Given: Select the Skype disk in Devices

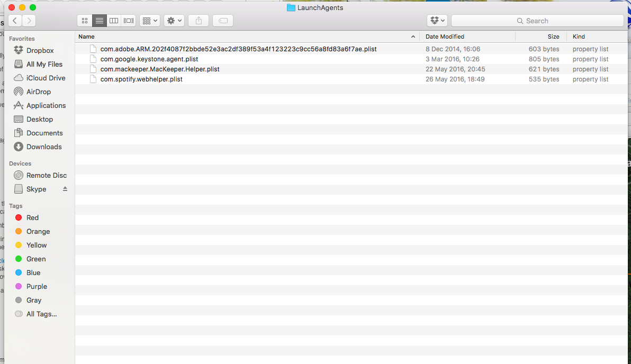Looking at the screenshot, I should pyautogui.click(x=36, y=189).
